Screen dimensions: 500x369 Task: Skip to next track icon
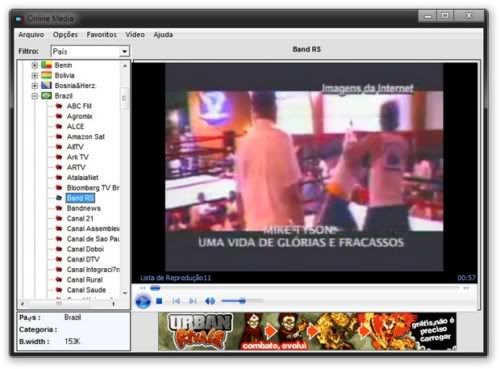point(193,301)
